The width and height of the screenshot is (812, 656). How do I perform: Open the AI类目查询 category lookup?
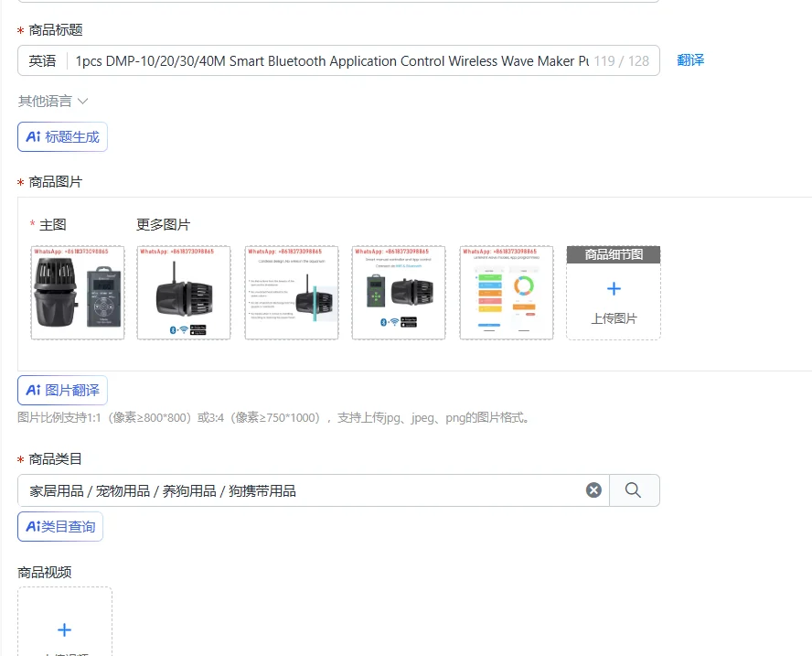tap(60, 526)
